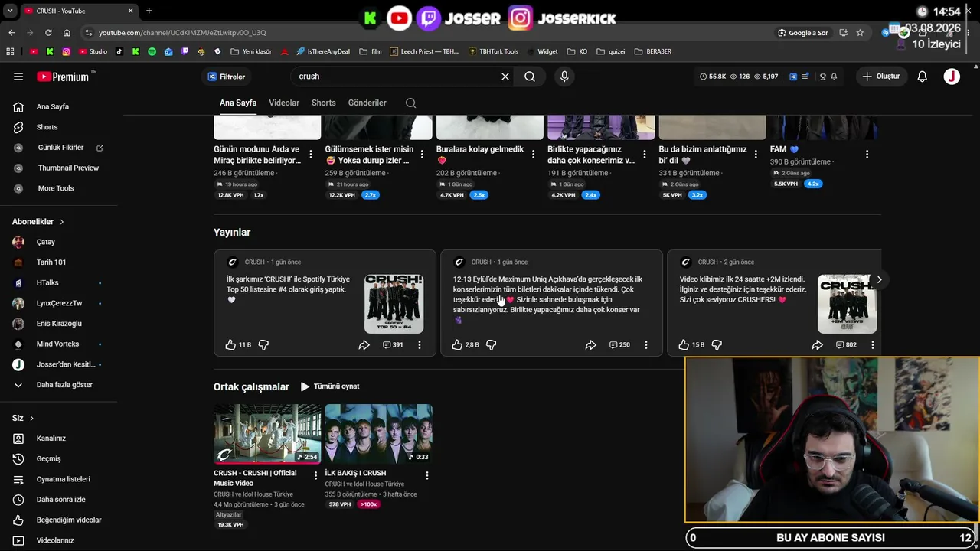The image size is (980, 551).
Task: Expand the Abonelikler section chevron
Action: pyautogui.click(x=62, y=222)
